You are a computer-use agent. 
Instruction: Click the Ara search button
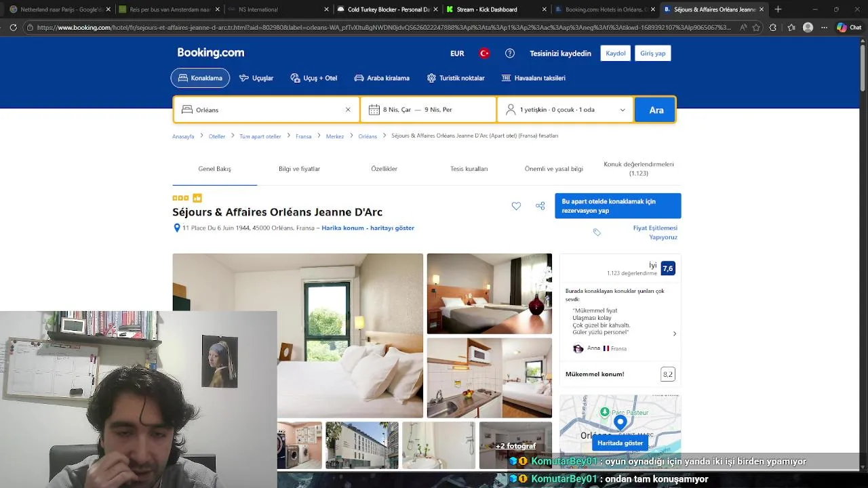coord(656,110)
